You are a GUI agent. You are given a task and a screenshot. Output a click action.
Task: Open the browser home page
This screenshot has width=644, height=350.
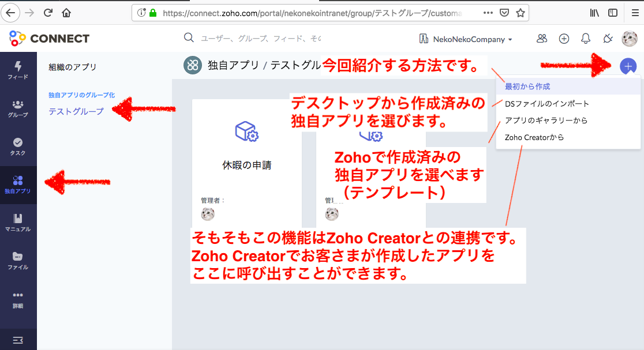66,13
